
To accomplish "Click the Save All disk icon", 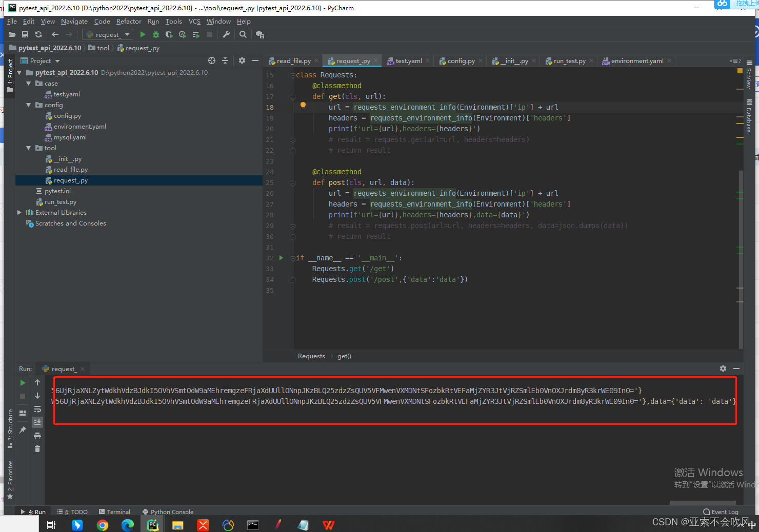I will [x=25, y=34].
